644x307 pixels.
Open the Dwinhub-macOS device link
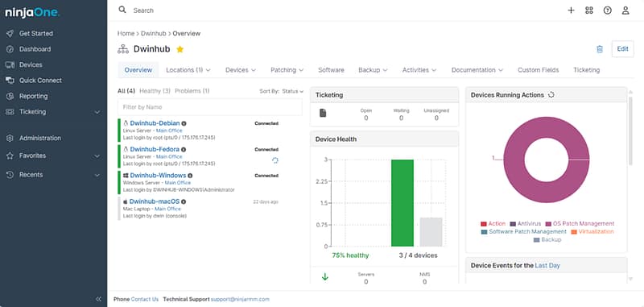(x=155, y=201)
